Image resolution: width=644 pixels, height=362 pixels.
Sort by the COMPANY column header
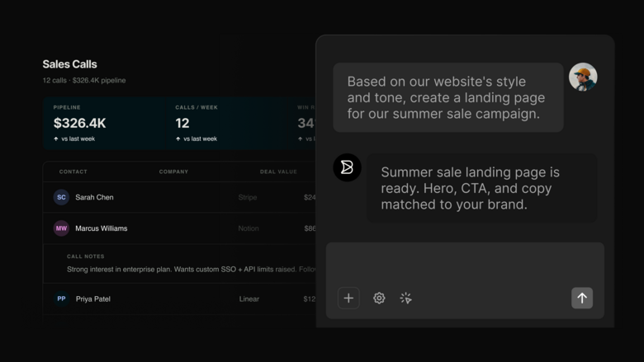point(173,172)
